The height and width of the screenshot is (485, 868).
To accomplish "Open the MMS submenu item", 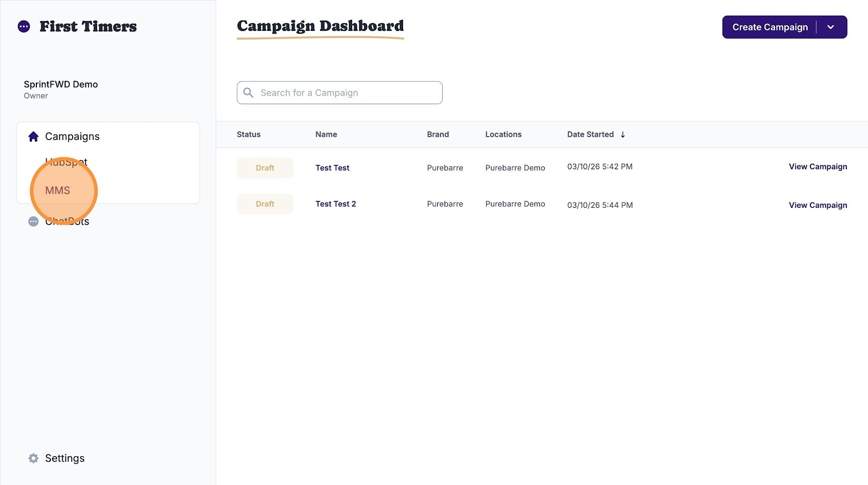I will [58, 190].
